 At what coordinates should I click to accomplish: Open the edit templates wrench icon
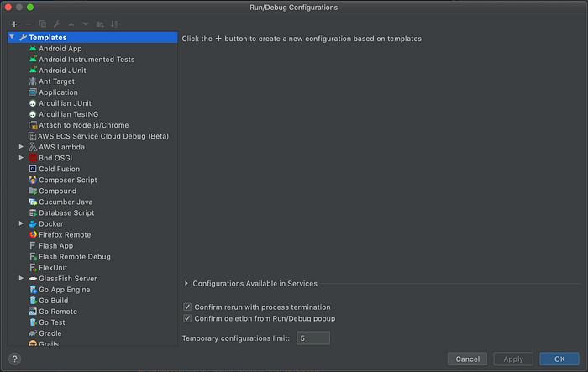pyautogui.click(x=57, y=24)
